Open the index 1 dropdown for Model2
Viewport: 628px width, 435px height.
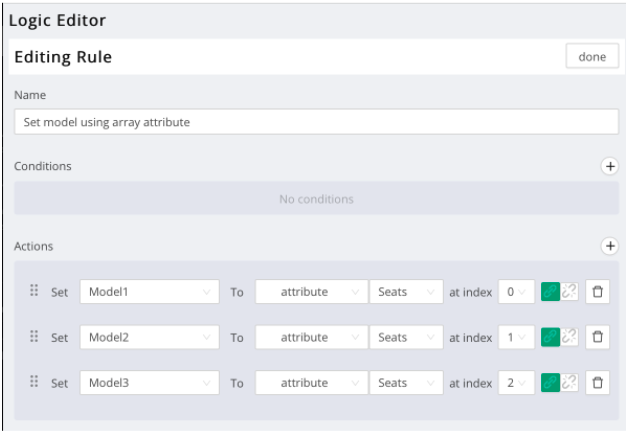(516, 337)
